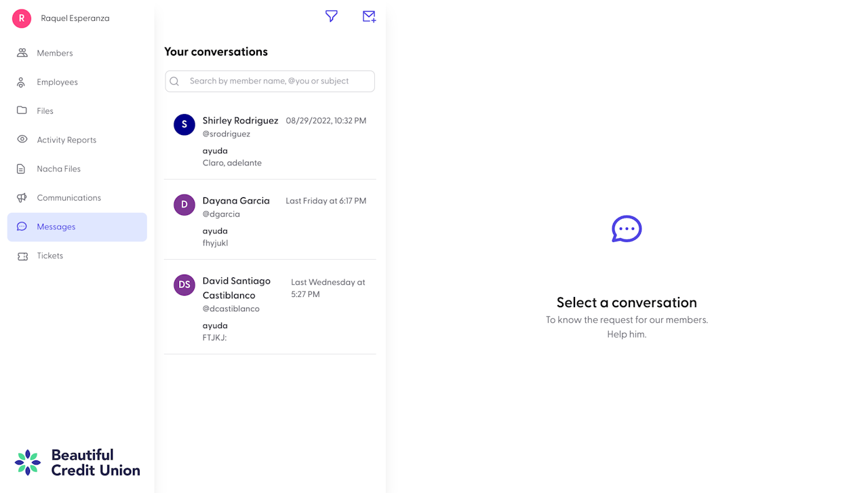Click the Raquel Esperanza user name
868x493 pixels.
pos(75,18)
